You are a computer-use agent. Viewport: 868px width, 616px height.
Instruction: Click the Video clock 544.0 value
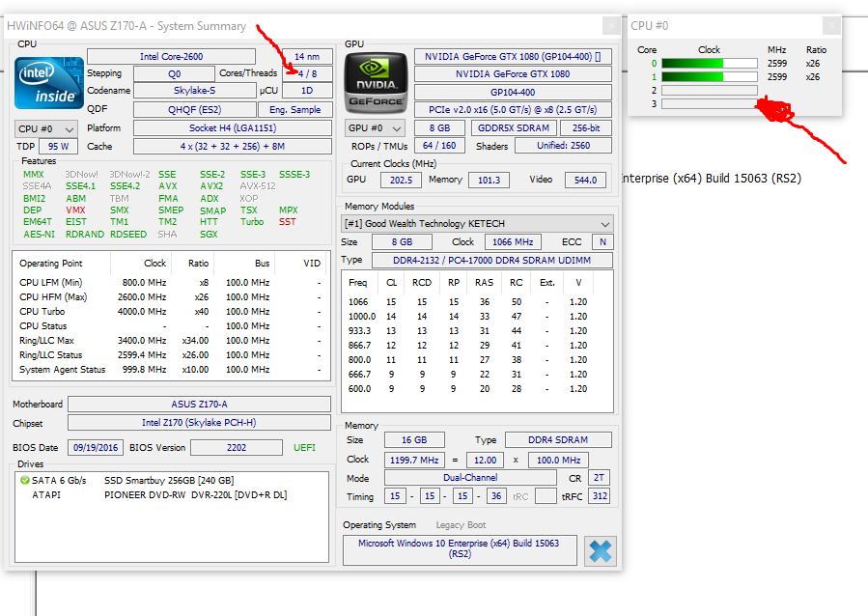click(x=585, y=180)
